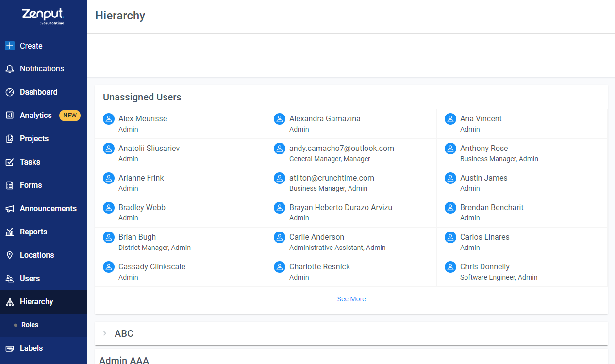The image size is (615, 364).
Task: Click the Create label in sidebar
Action: (31, 46)
